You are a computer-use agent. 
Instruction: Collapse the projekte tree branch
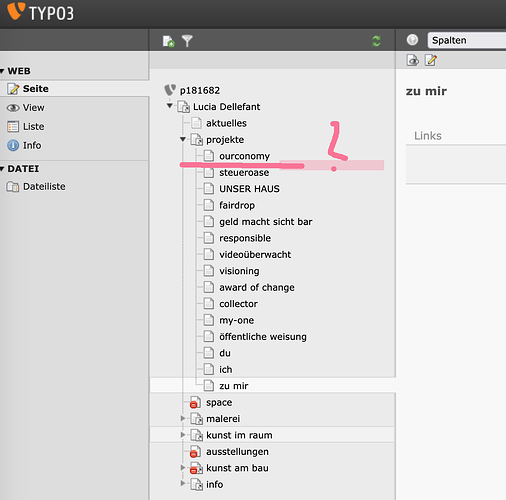pyautogui.click(x=183, y=139)
